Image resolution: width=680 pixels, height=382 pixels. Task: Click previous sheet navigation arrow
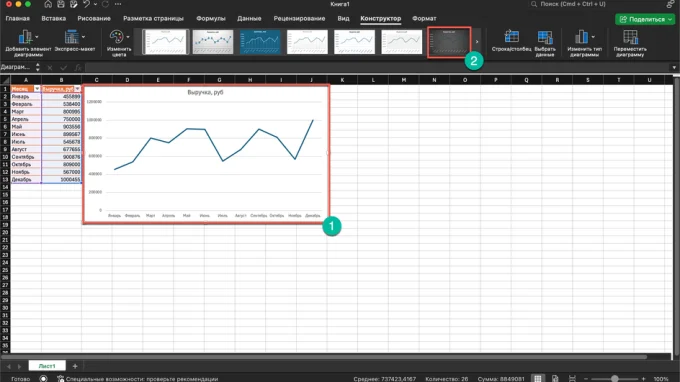9,366
